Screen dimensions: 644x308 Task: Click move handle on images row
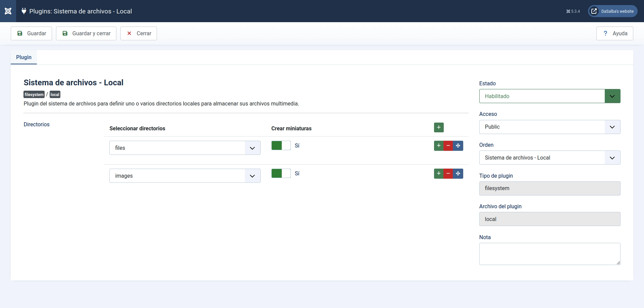click(x=458, y=174)
